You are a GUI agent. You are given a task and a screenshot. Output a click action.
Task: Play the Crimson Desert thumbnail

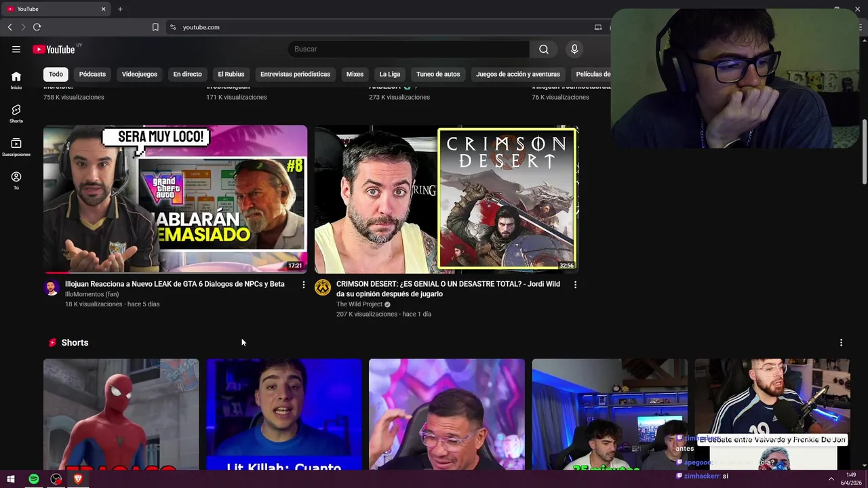coord(446,199)
